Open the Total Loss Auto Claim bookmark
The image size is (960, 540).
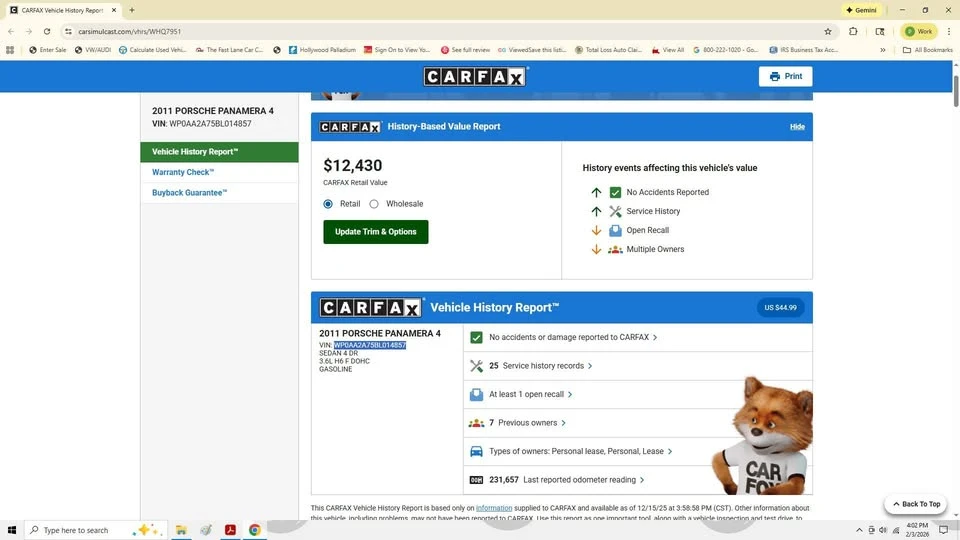[x=609, y=50]
